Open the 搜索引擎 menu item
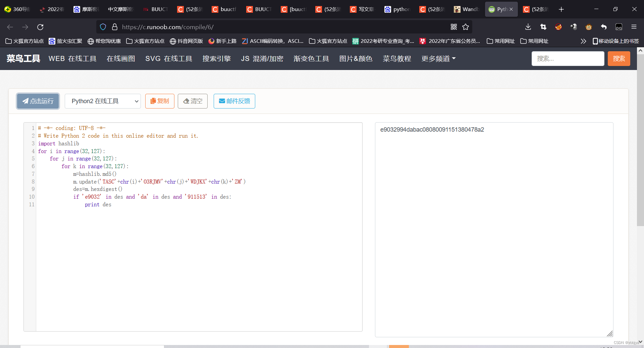The width and height of the screenshot is (644, 348). click(217, 59)
